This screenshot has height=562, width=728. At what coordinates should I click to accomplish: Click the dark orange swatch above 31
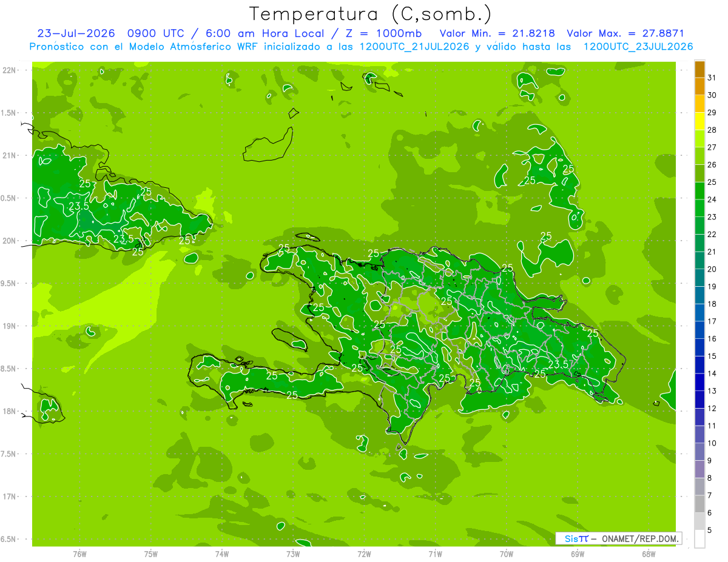699,69
